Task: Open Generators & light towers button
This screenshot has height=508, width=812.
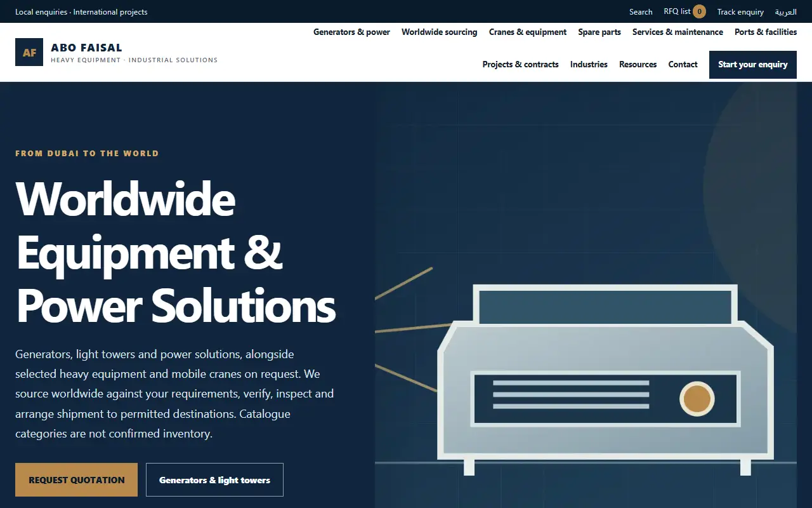Action: [x=214, y=480]
